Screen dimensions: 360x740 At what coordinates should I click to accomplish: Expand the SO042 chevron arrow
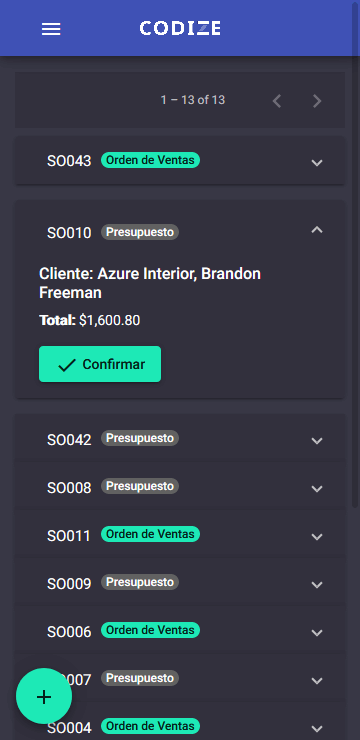(x=317, y=440)
